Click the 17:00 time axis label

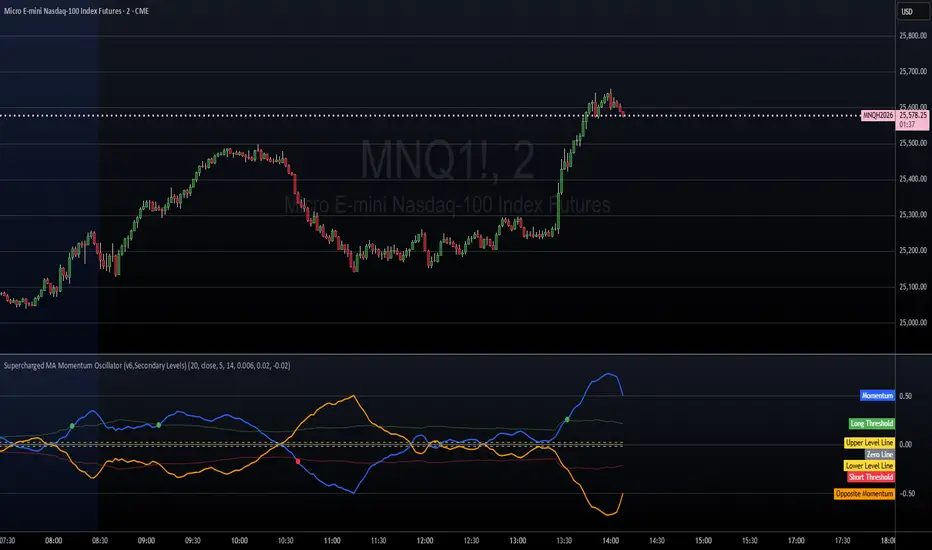[x=796, y=540]
